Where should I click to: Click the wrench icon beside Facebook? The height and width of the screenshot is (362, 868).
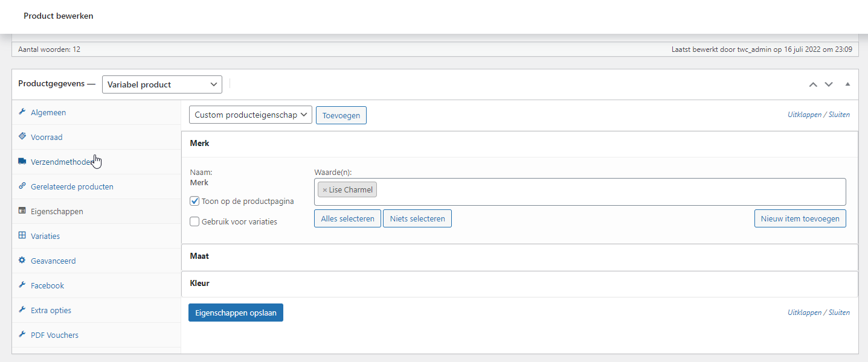22,285
